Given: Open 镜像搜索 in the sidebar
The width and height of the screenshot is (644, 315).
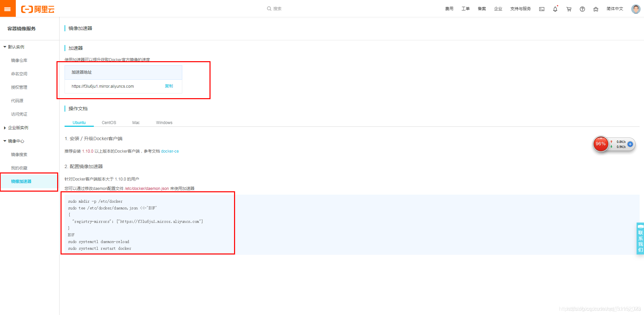Looking at the screenshot, I should pyautogui.click(x=19, y=155).
